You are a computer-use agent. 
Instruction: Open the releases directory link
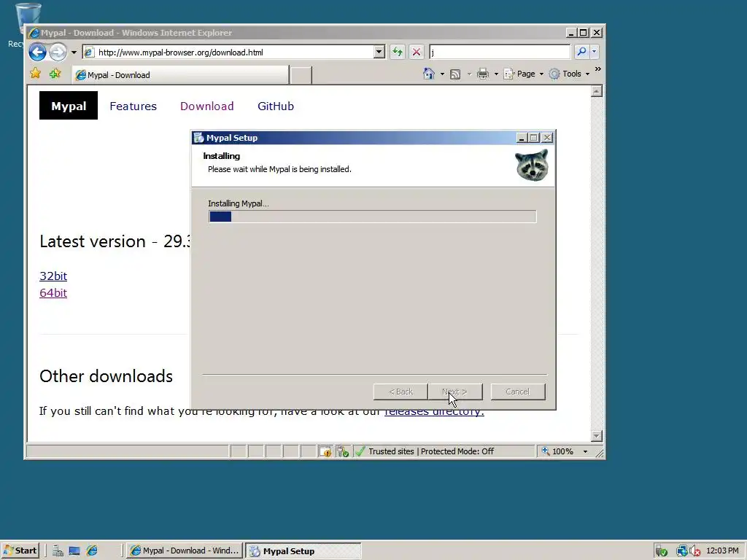[434, 413]
